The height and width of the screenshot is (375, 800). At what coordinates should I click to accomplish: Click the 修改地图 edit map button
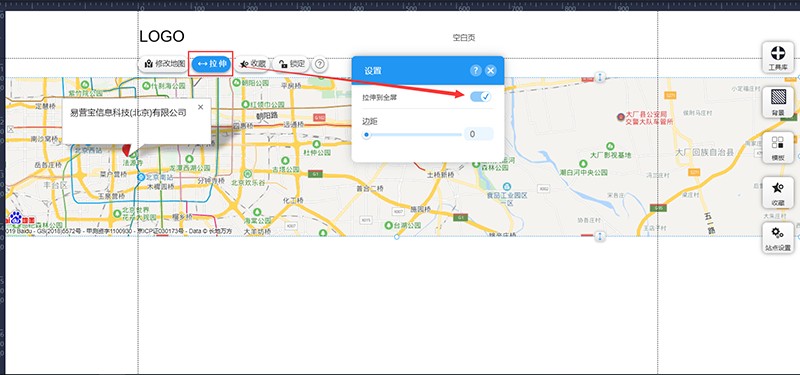[163, 64]
